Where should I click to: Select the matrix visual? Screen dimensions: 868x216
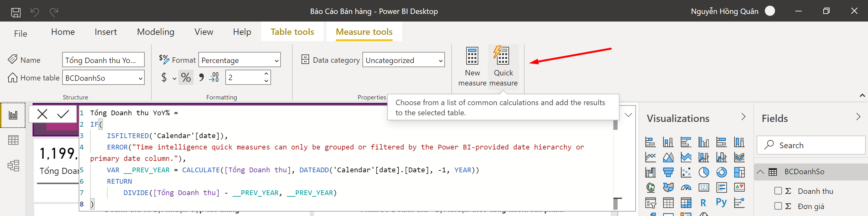[686, 203]
